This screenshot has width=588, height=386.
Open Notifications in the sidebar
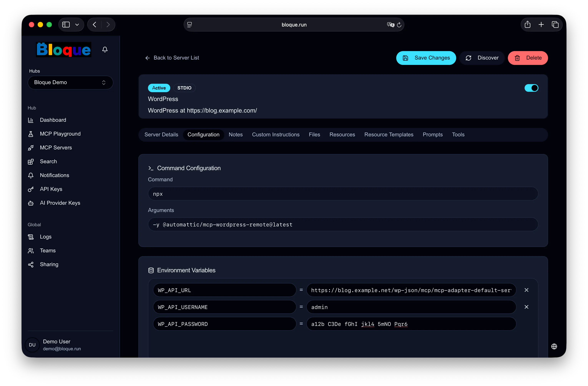point(54,175)
